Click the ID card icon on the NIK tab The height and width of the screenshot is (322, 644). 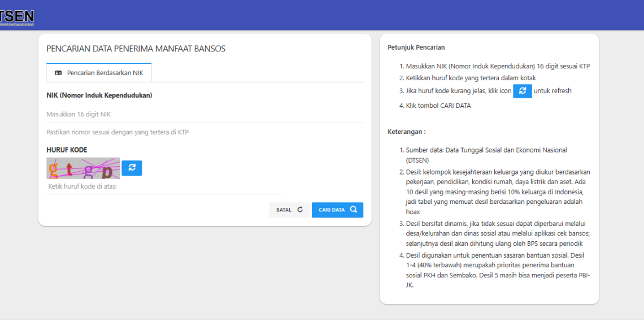[x=58, y=73]
